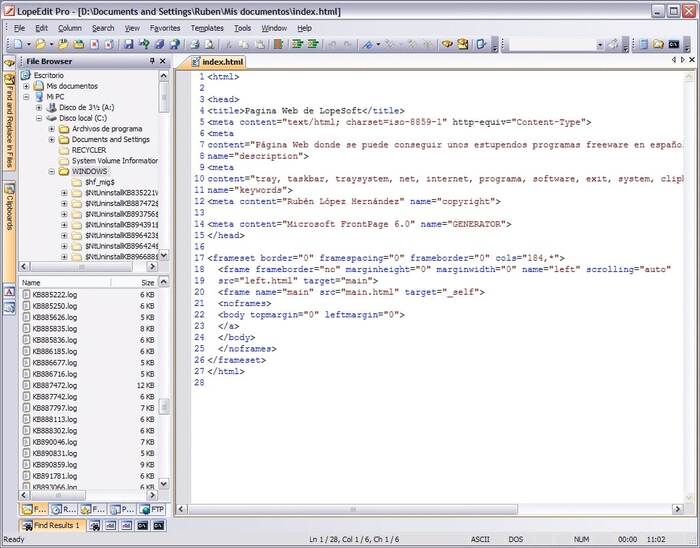This screenshot has height=548, width=700.
Task: Expand the Documents and Settings folder
Action: click(x=52, y=139)
